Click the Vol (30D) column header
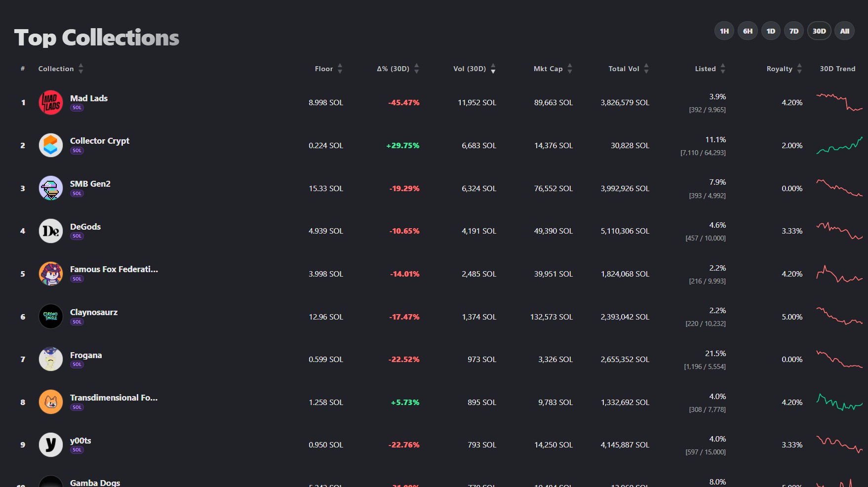Image resolution: width=868 pixels, height=487 pixels. tap(470, 69)
